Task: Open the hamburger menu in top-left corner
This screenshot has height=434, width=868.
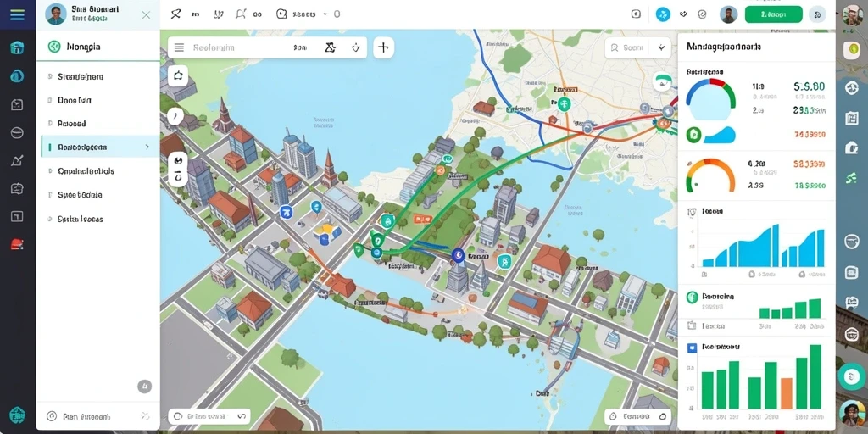Action: [x=17, y=14]
